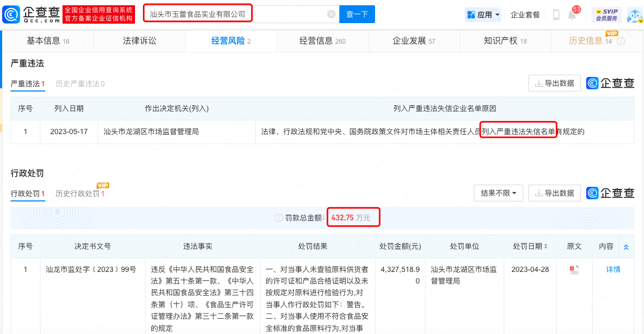Image resolution: width=644 pixels, height=334 pixels.
Task: Click the penalty date 2023-04-28
Action: click(x=530, y=269)
